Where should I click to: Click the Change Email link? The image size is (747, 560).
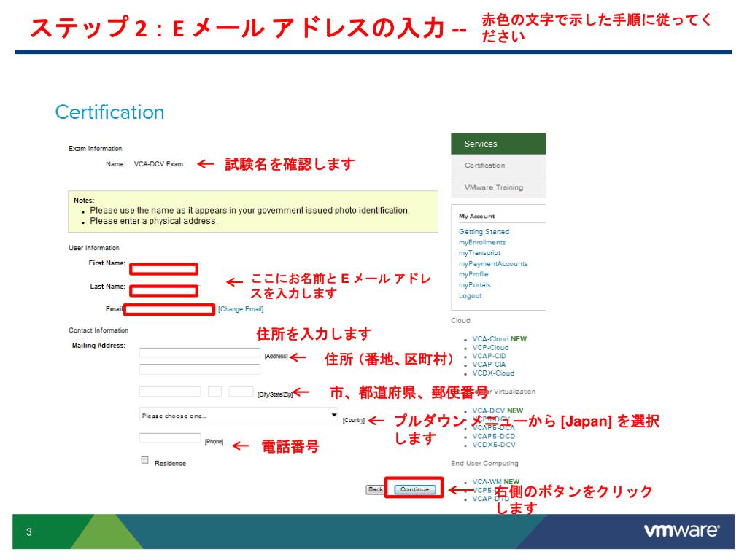(x=241, y=309)
